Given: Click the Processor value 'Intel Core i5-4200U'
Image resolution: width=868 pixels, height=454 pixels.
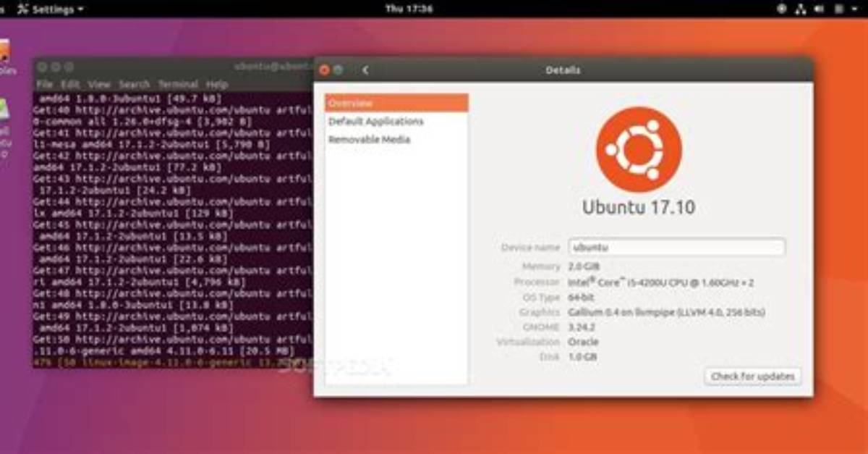Looking at the screenshot, I should (661, 282).
